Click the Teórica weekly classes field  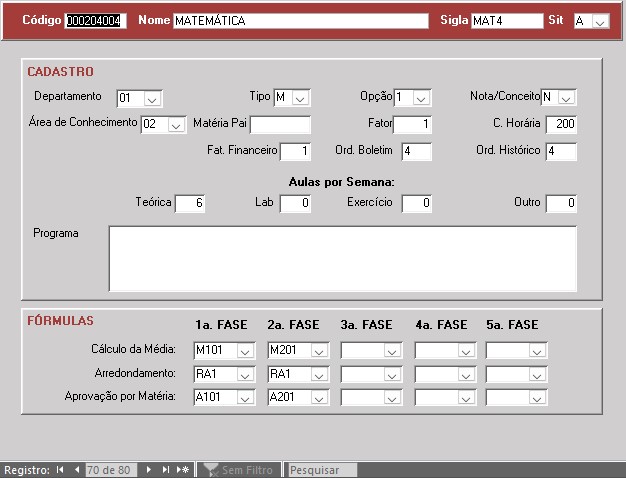point(190,203)
